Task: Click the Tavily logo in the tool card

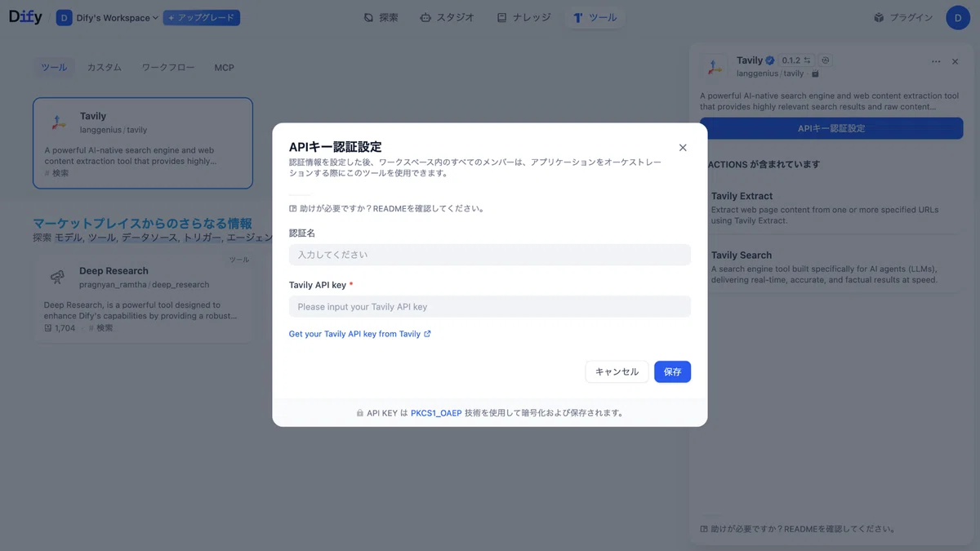Action: pos(57,122)
